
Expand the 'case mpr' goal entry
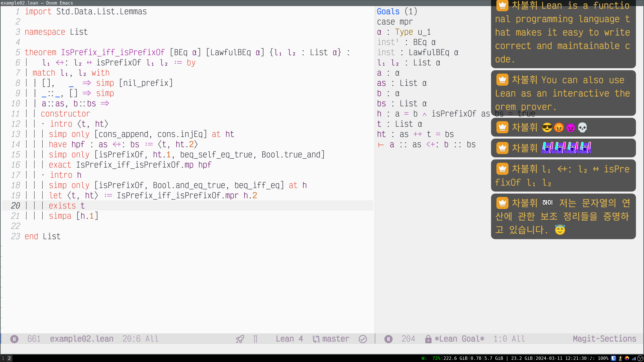coord(395,22)
